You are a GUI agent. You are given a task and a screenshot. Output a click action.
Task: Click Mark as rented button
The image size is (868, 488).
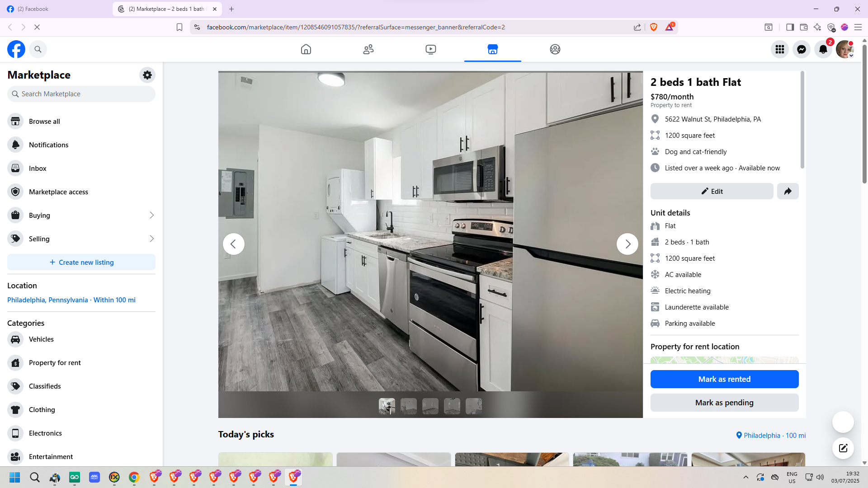tap(724, 379)
